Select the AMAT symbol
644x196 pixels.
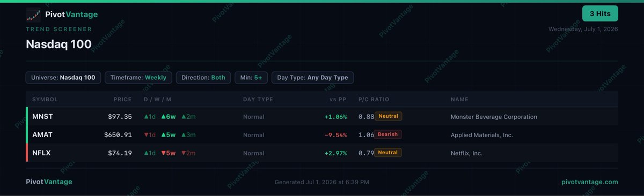[x=42, y=135]
